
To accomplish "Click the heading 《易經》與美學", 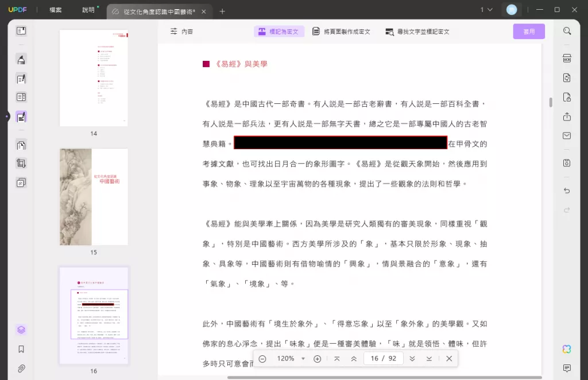I will [241, 64].
